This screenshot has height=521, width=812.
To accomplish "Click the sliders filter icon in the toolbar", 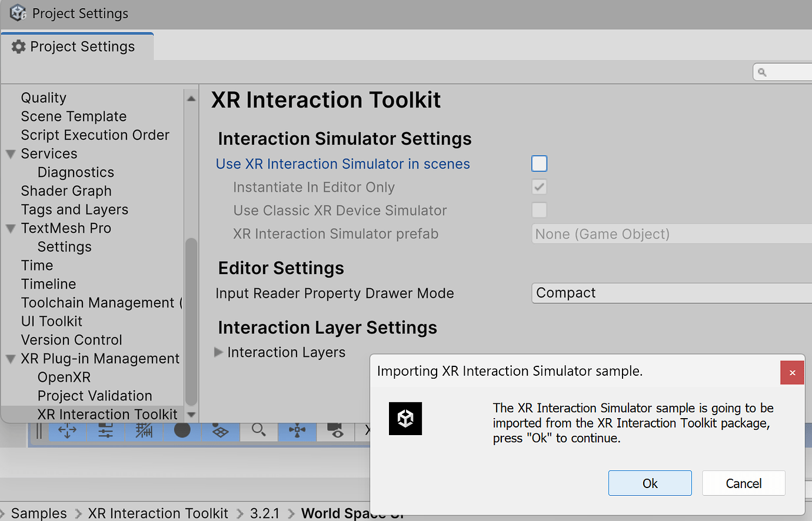I will pos(105,430).
